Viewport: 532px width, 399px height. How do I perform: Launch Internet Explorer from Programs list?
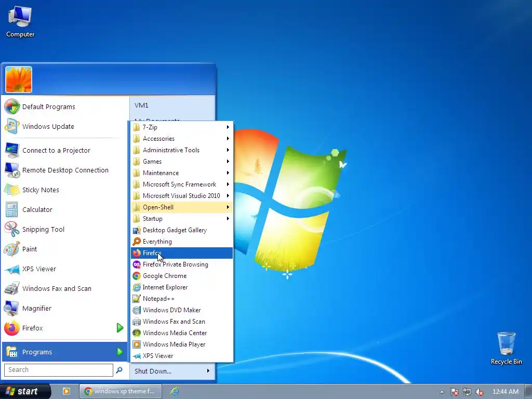pyautogui.click(x=182, y=287)
